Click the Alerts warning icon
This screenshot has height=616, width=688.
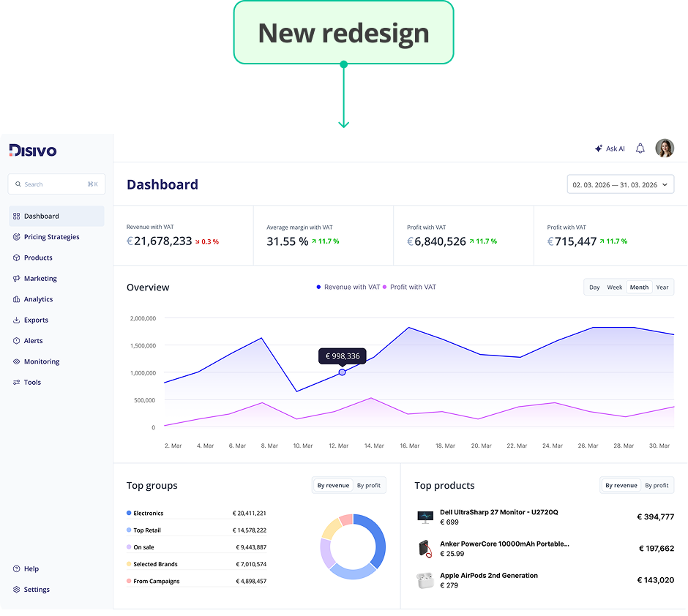16,341
